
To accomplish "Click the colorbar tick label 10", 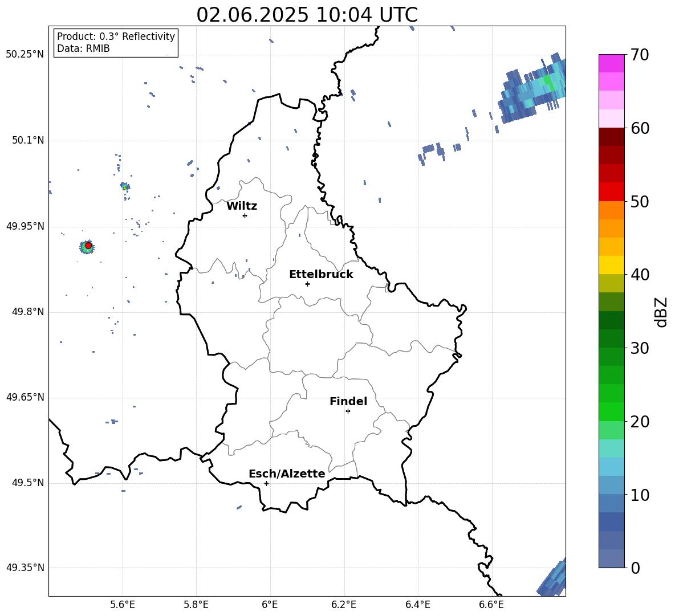I will [x=640, y=495].
